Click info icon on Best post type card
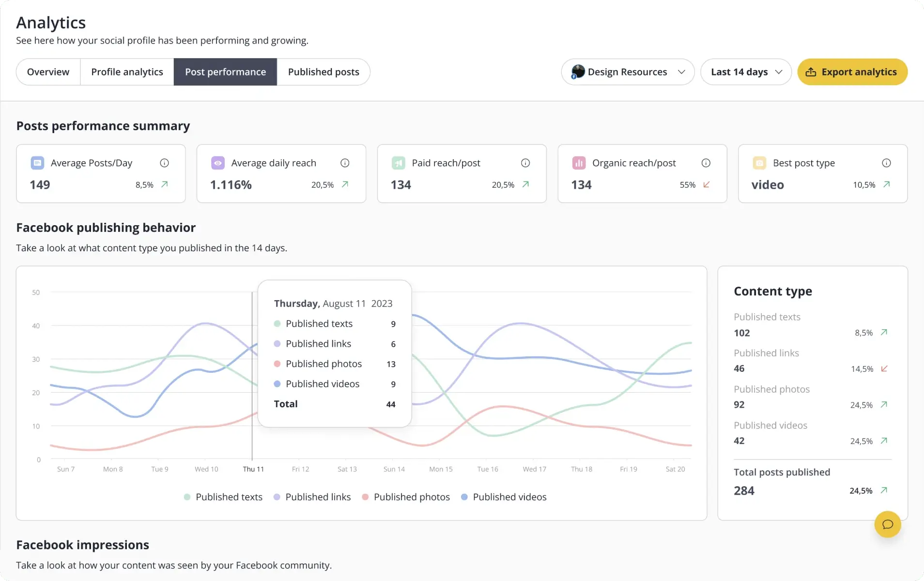 [x=886, y=163]
